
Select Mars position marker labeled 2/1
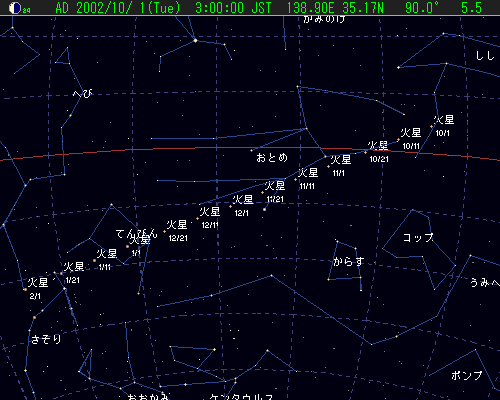click(25, 289)
